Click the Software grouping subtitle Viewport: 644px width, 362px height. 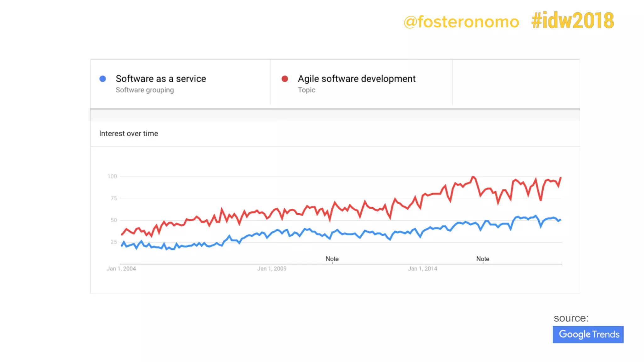coord(145,90)
